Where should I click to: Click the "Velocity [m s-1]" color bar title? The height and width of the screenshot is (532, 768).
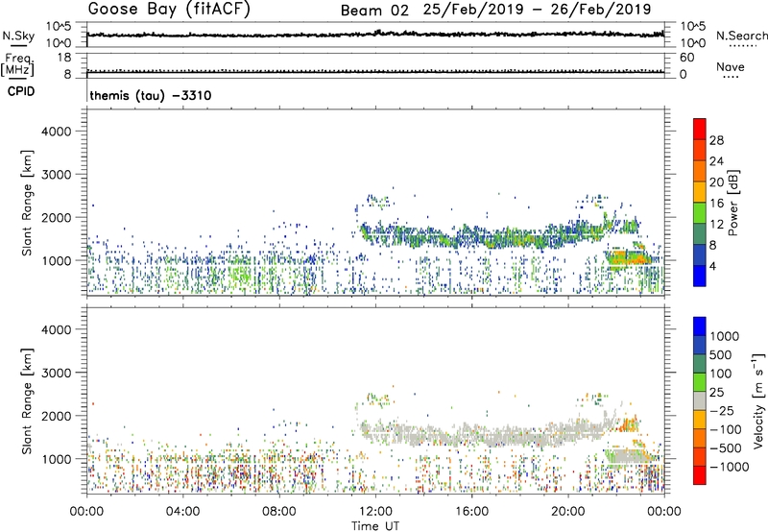click(x=758, y=400)
